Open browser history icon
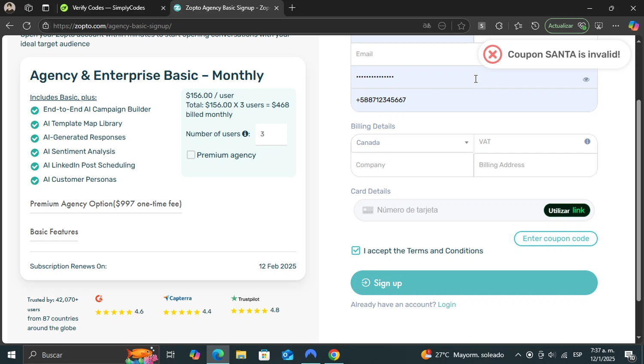Screen dimensions: 644x364 pyautogui.click(x=535, y=26)
